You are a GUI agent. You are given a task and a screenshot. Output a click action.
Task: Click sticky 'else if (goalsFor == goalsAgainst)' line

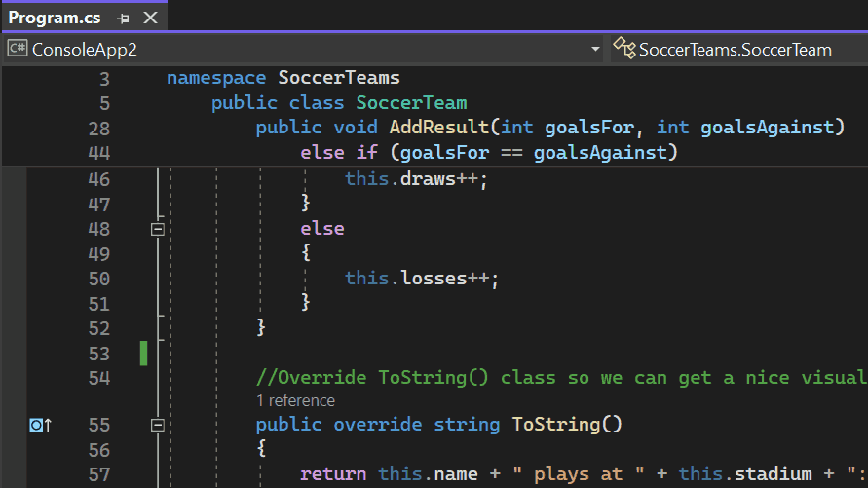(489, 153)
